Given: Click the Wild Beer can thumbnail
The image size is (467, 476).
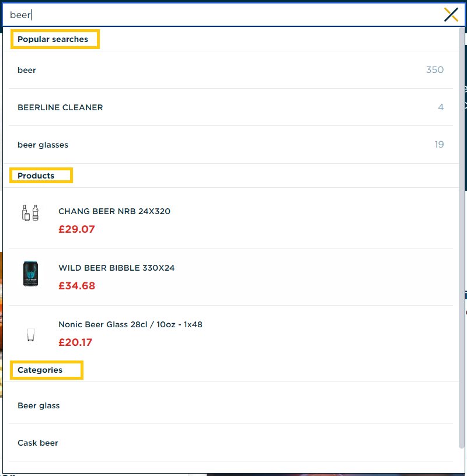Looking at the screenshot, I should pos(30,274).
